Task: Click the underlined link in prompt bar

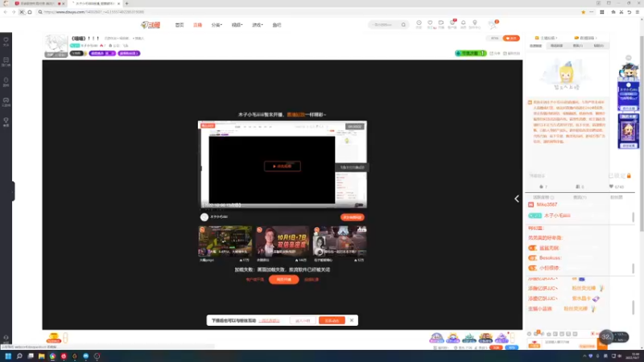Action: [x=270, y=320]
